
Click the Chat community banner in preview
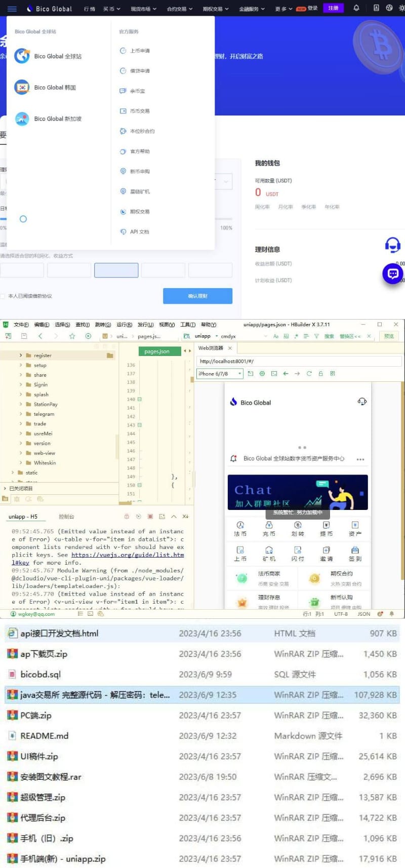click(298, 492)
